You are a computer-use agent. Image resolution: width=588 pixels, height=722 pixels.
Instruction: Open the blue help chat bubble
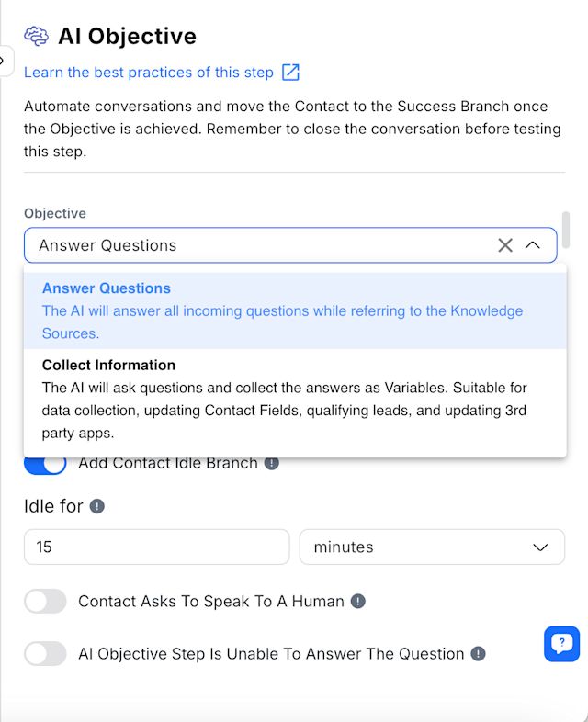pos(561,644)
